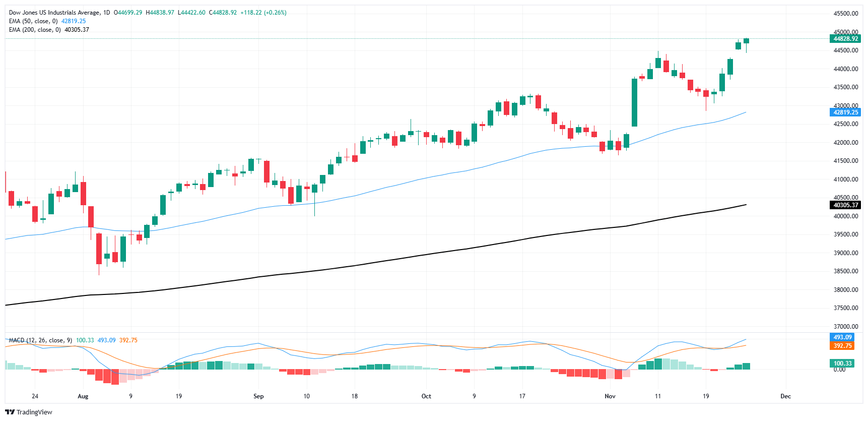Click the histogram value tag 100.33
The height and width of the screenshot is (421, 868).
[x=842, y=364]
